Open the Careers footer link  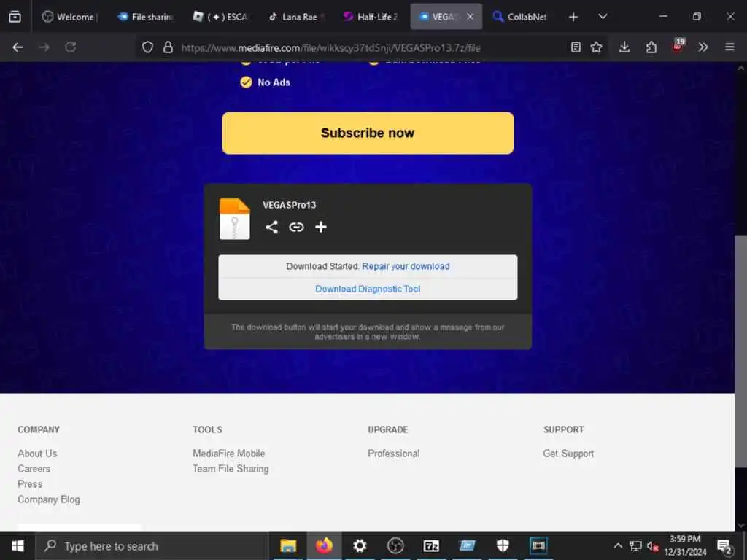pyautogui.click(x=34, y=469)
